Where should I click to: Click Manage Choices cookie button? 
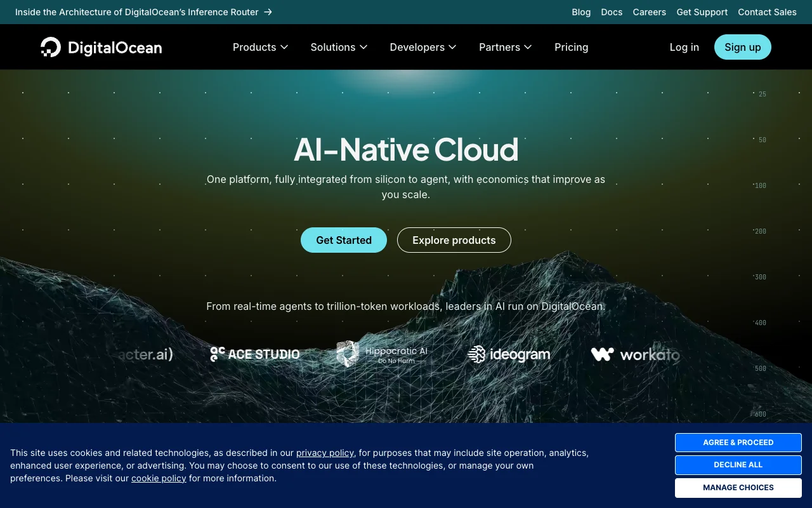(x=738, y=488)
